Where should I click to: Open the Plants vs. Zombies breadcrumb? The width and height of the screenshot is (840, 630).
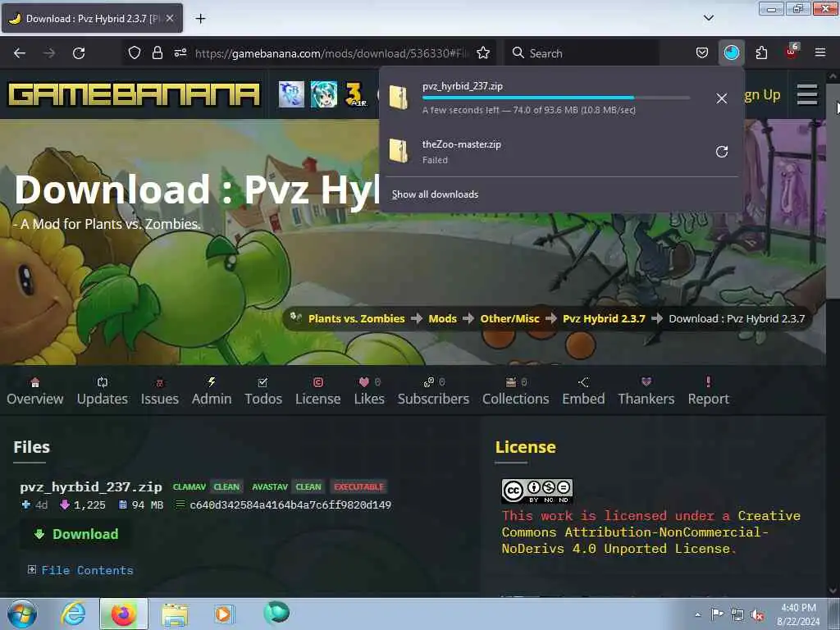(356, 319)
